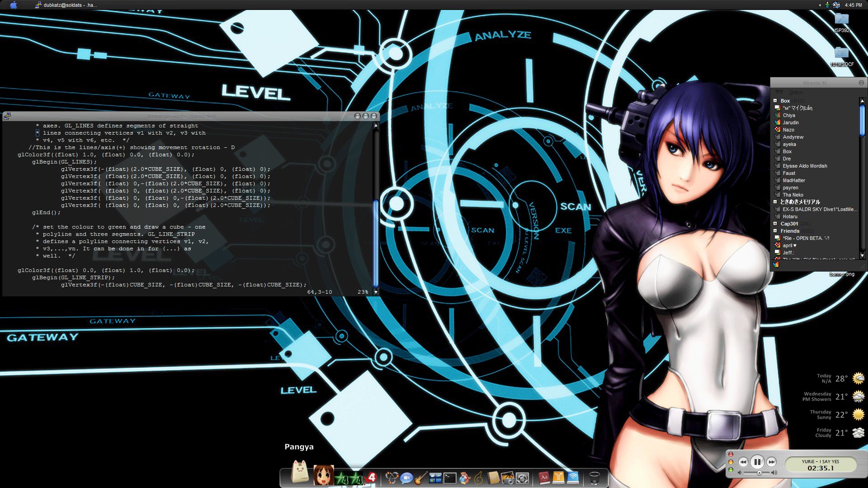The image size is (868, 488).
Task: Collapse the Box contact group
Action: (775, 101)
